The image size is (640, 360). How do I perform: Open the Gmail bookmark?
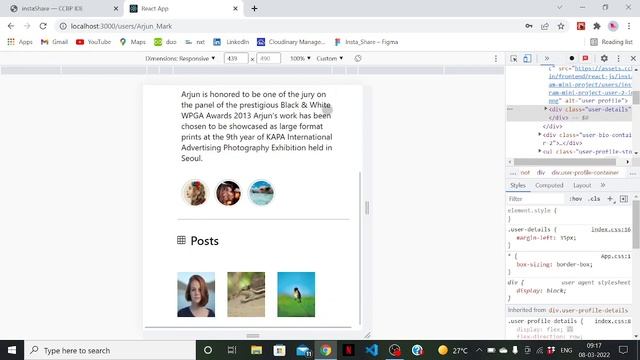[x=54, y=42]
